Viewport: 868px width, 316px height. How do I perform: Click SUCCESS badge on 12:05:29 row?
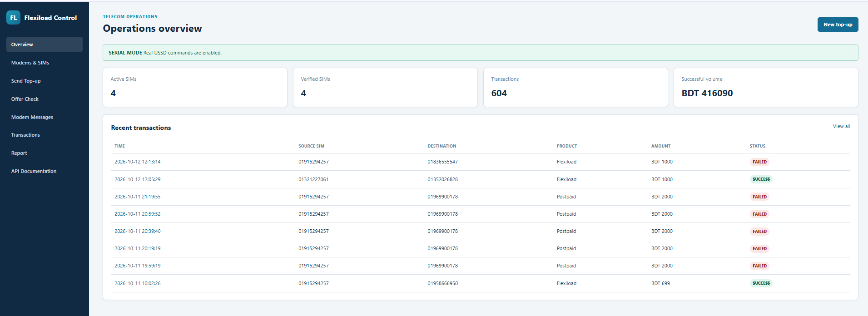click(761, 179)
